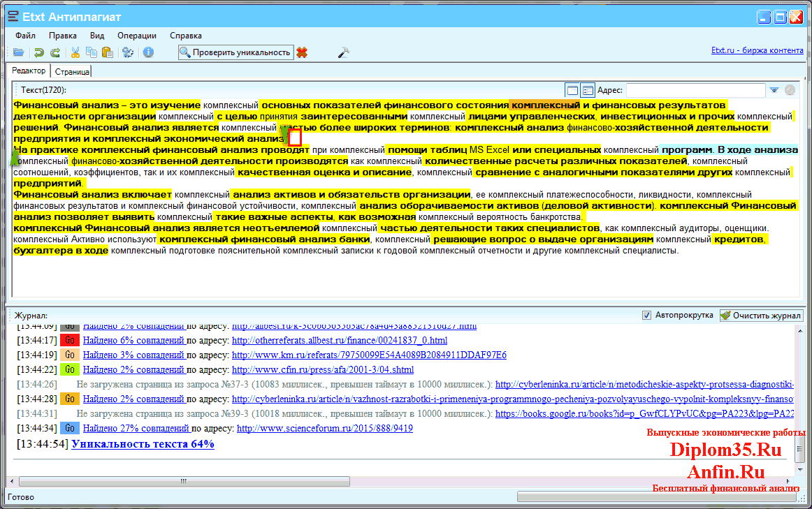Click in the Адрес input field
812x509 pixels.
[695, 90]
